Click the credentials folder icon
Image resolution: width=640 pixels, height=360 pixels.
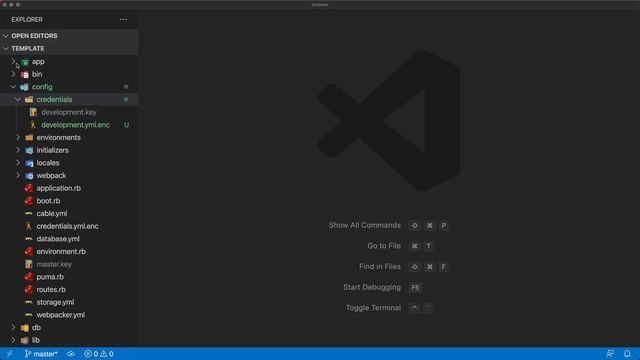coord(29,100)
